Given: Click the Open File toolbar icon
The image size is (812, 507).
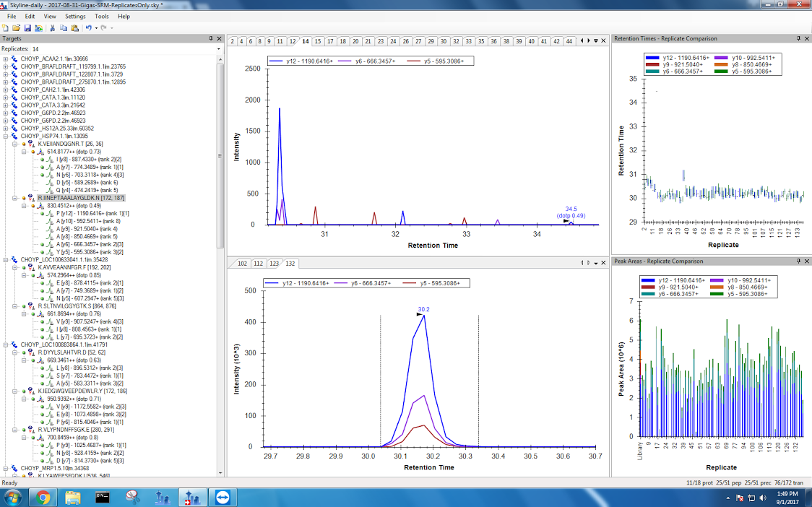Looking at the screenshot, I should click(17, 27).
